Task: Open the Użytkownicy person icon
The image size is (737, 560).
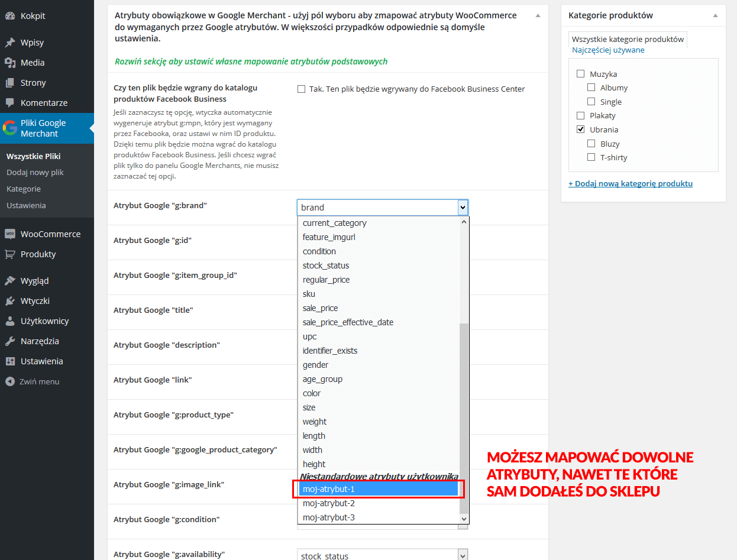Action: click(10, 321)
